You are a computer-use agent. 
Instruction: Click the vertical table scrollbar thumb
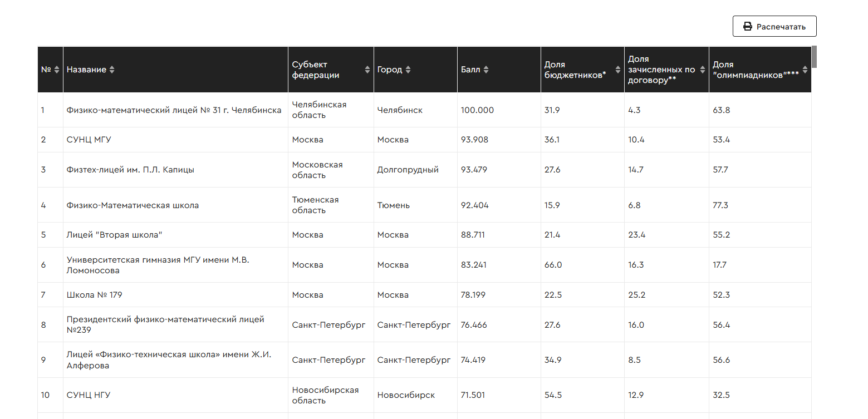click(x=815, y=56)
